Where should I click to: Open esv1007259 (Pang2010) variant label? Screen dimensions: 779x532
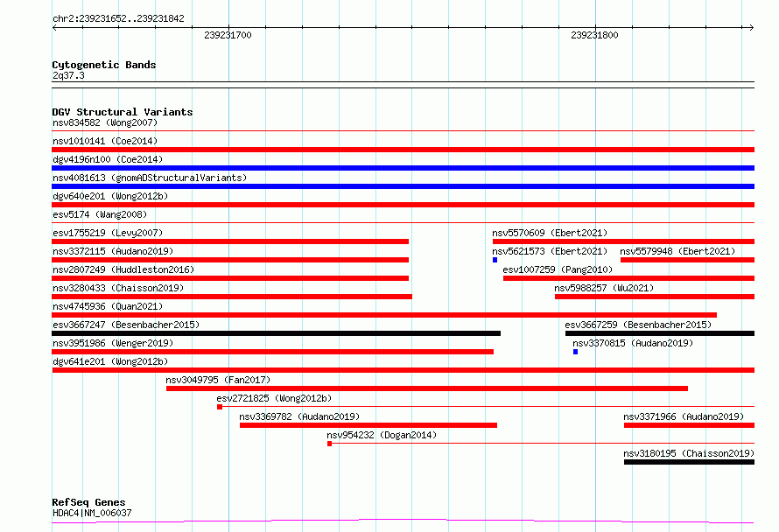pos(558,269)
